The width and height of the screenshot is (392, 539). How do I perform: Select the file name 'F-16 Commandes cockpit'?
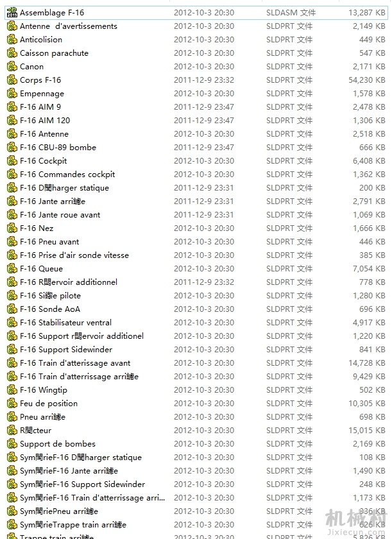[67, 175]
